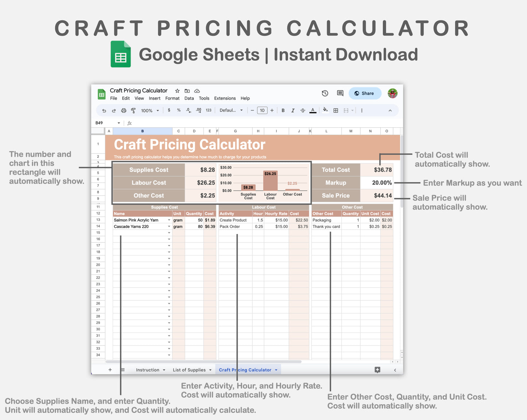
Task: Open the comments icon near Share
Action: pyautogui.click(x=340, y=93)
